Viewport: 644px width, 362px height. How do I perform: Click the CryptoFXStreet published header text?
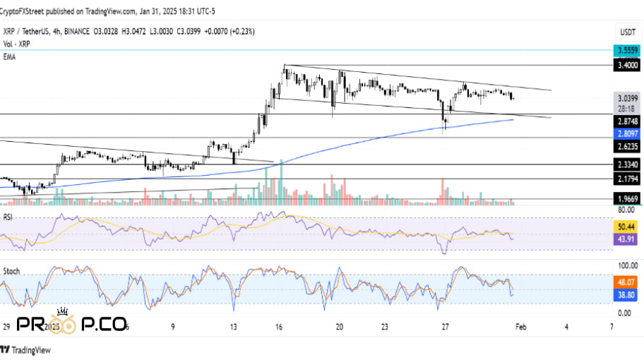107,11
